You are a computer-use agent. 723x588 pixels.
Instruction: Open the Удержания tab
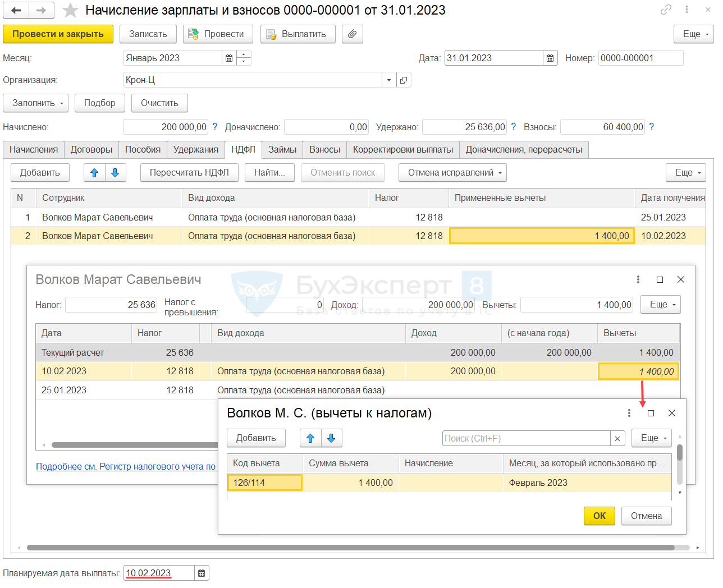click(x=196, y=149)
